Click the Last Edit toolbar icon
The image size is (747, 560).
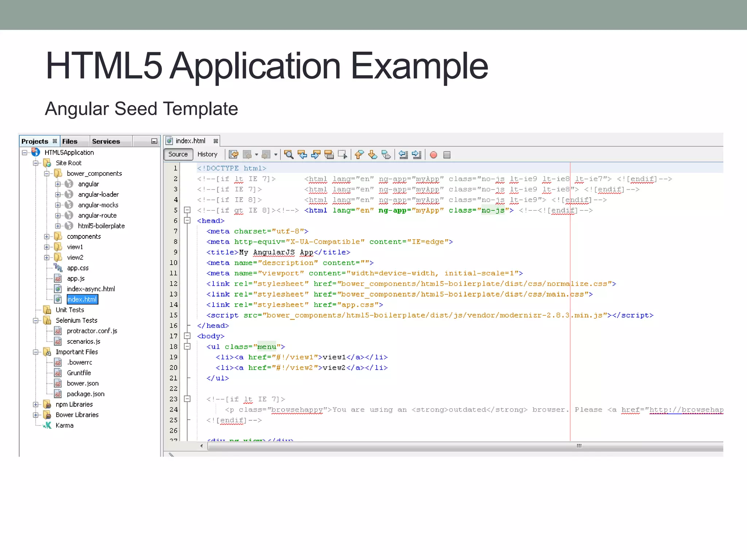coord(233,155)
